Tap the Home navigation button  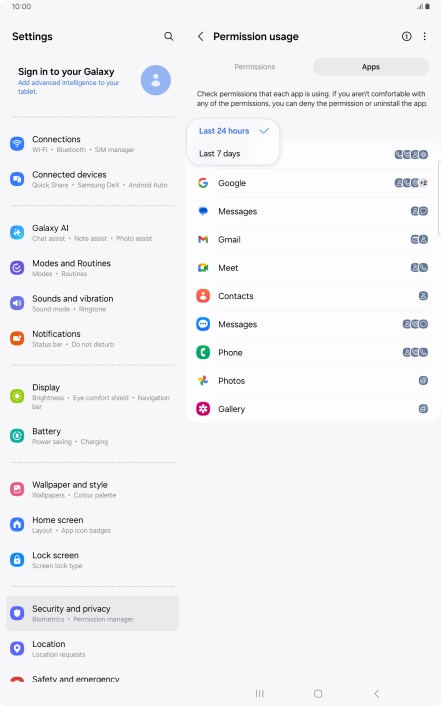[318, 693]
